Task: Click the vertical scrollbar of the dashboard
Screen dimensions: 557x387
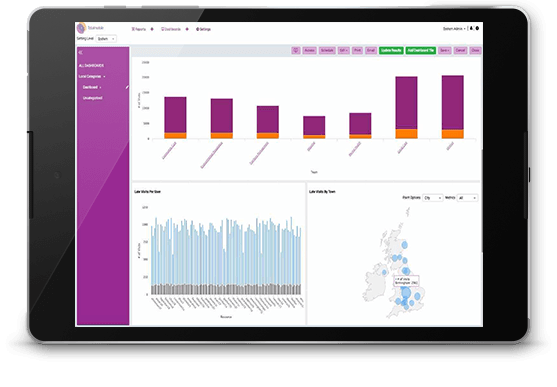Action: click(x=482, y=201)
